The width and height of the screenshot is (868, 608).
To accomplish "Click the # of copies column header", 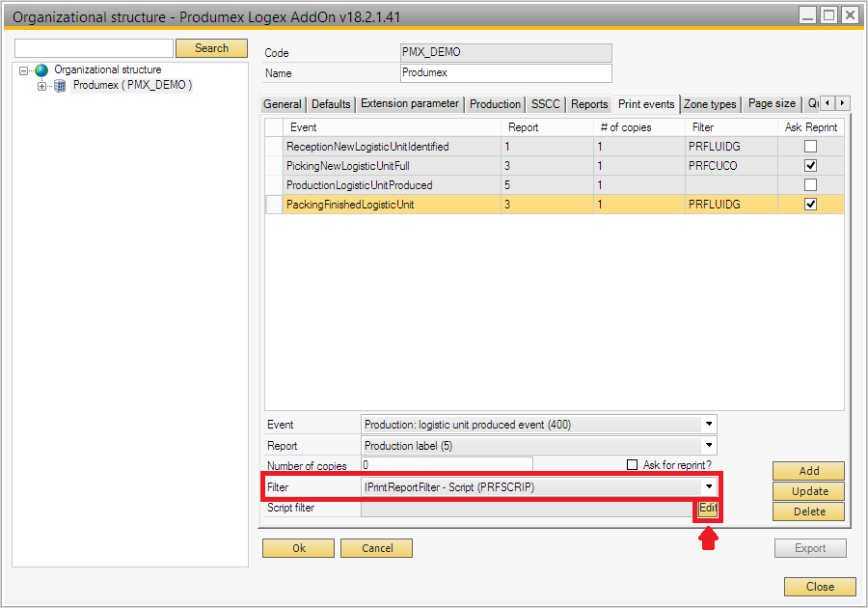I will pyautogui.click(x=638, y=127).
